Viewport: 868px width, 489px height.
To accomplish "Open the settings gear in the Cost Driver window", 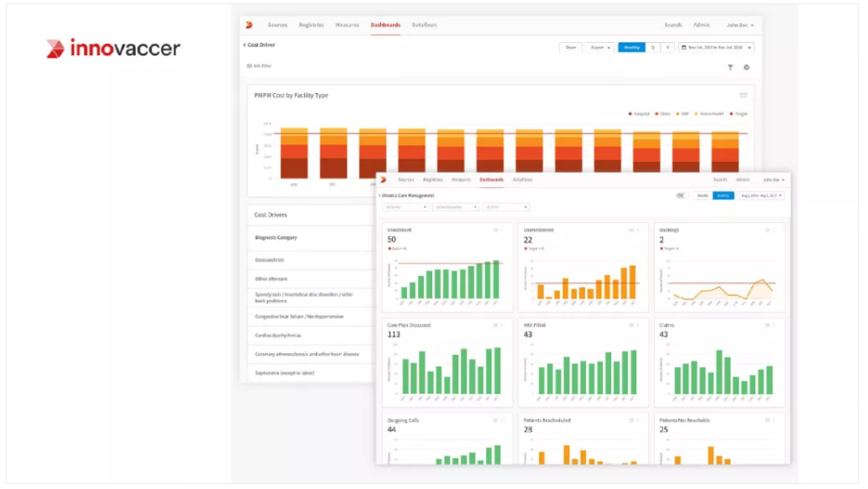I will pyautogui.click(x=746, y=67).
